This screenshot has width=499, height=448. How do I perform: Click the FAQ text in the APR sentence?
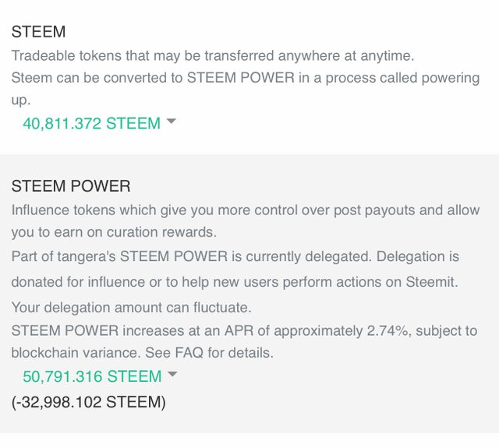click(189, 353)
